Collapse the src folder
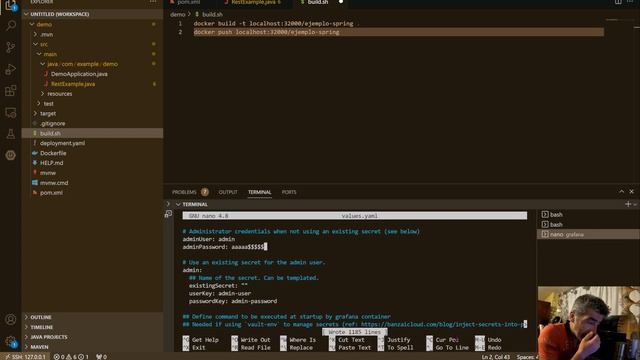 click(x=43, y=44)
